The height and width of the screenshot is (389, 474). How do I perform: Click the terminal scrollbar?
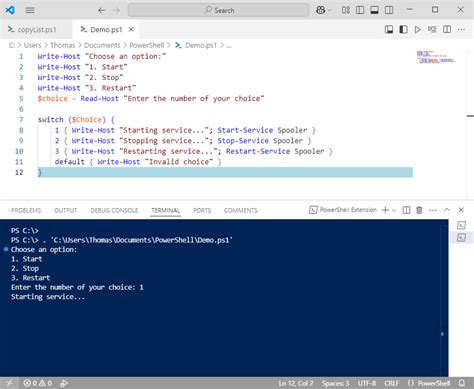click(443, 300)
